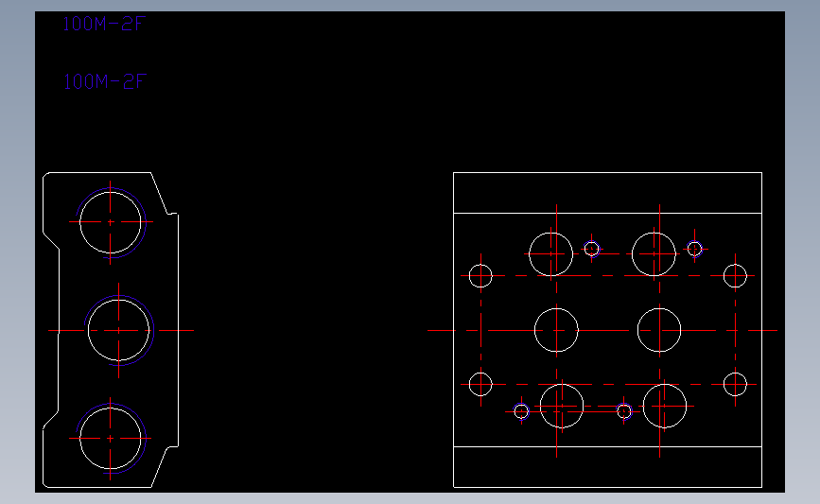This screenshot has width=820, height=504.
Task: Select the upper 100M-2F text label
Action: [103, 24]
